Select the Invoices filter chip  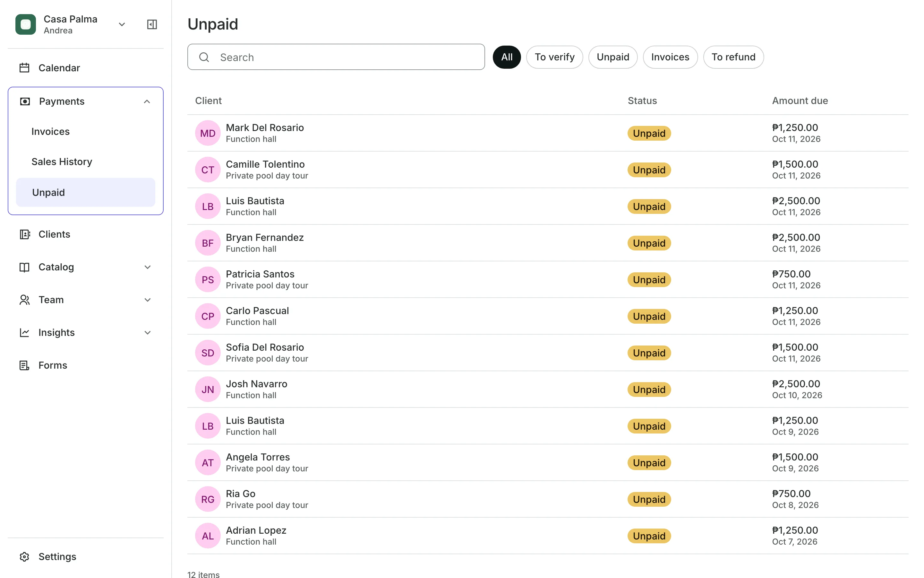670,57
